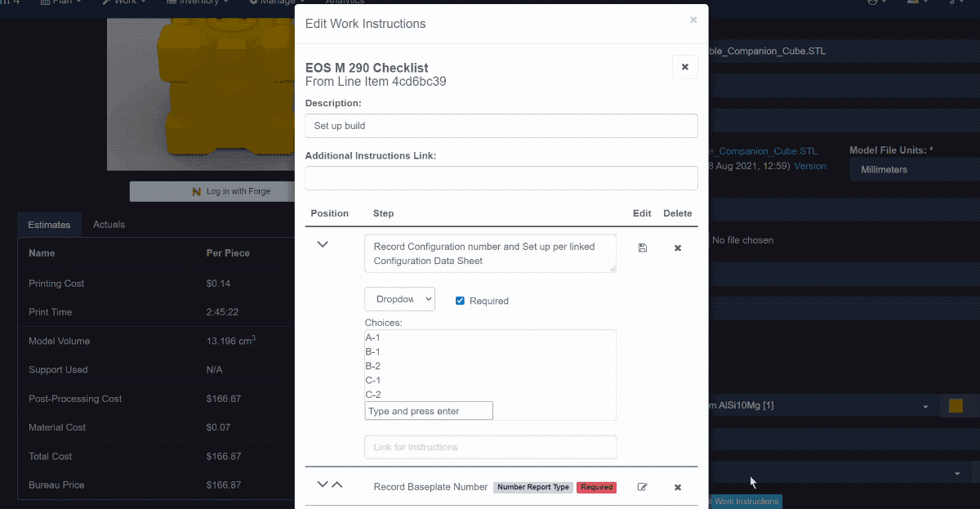The height and width of the screenshot is (509, 980).
Task: Switch to the Estimates tab
Action: click(x=49, y=225)
